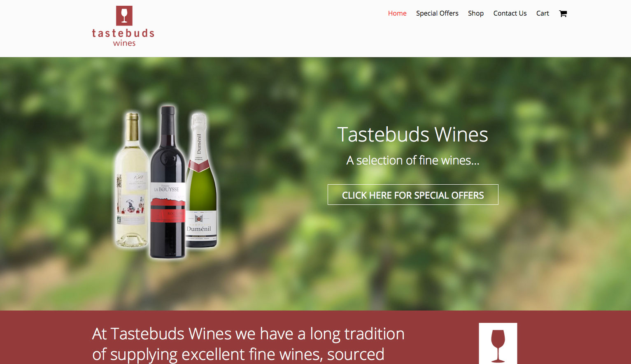This screenshot has width=631, height=364.
Task: Open the Cart text link
Action: (543, 13)
